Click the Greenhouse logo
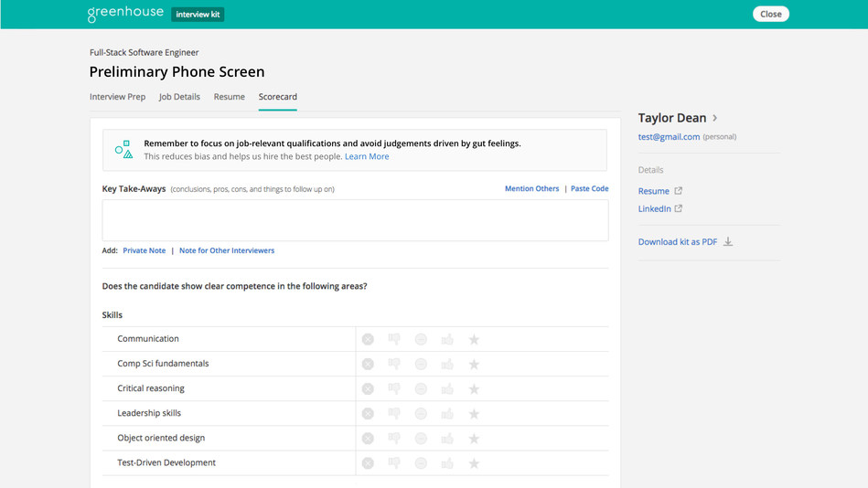 pos(125,14)
